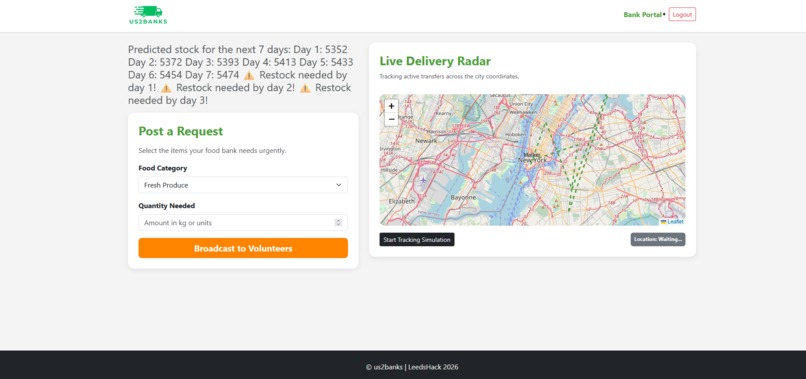Click the New York label on the map
The width and height of the screenshot is (806, 379).
(x=534, y=160)
